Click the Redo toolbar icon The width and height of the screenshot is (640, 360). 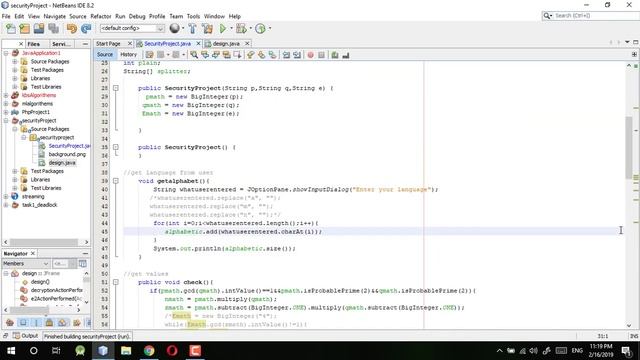click(x=86, y=28)
